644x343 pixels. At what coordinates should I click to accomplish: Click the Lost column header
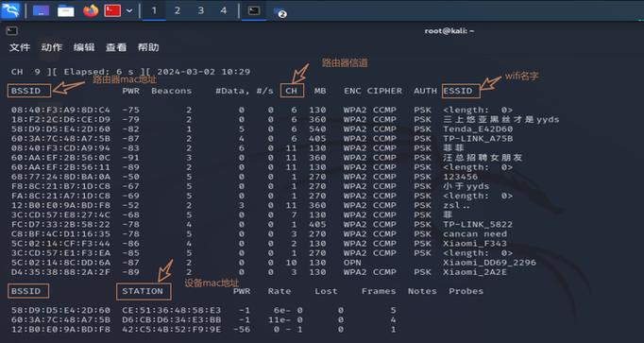point(326,291)
